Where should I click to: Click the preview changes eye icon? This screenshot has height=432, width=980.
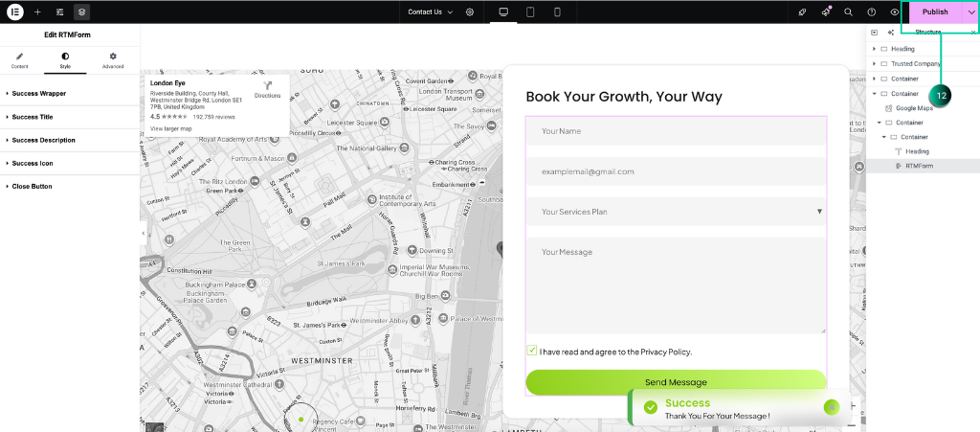coord(895,11)
